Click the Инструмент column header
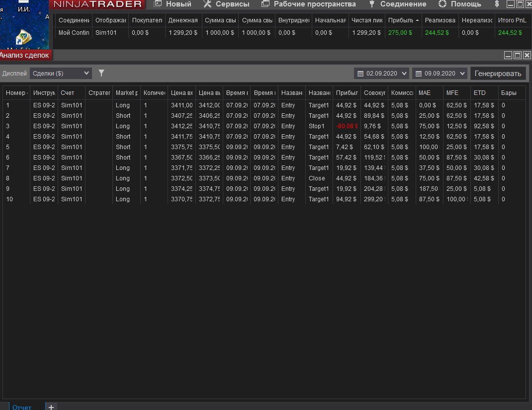This screenshot has height=410, width=532. coord(44,92)
